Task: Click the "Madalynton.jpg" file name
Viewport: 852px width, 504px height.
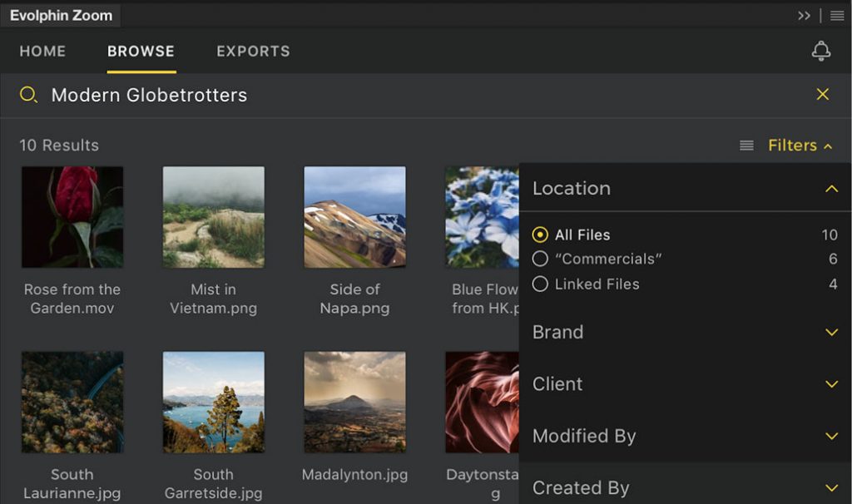Action: click(x=354, y=475)
